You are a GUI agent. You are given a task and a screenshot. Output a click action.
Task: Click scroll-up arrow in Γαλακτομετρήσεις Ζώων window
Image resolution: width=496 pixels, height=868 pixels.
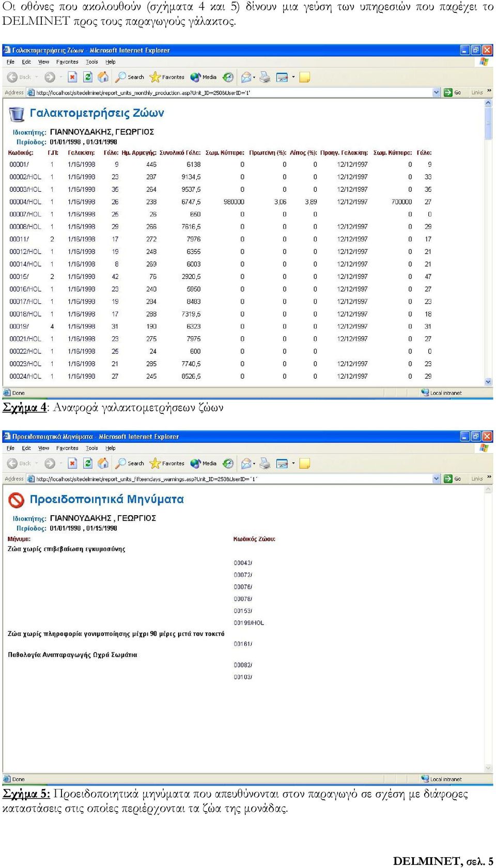488,103
